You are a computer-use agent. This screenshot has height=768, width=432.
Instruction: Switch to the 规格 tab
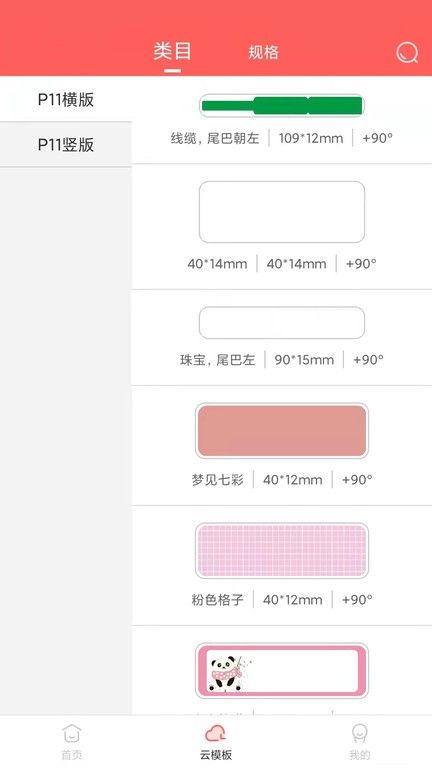pos(263,52)
